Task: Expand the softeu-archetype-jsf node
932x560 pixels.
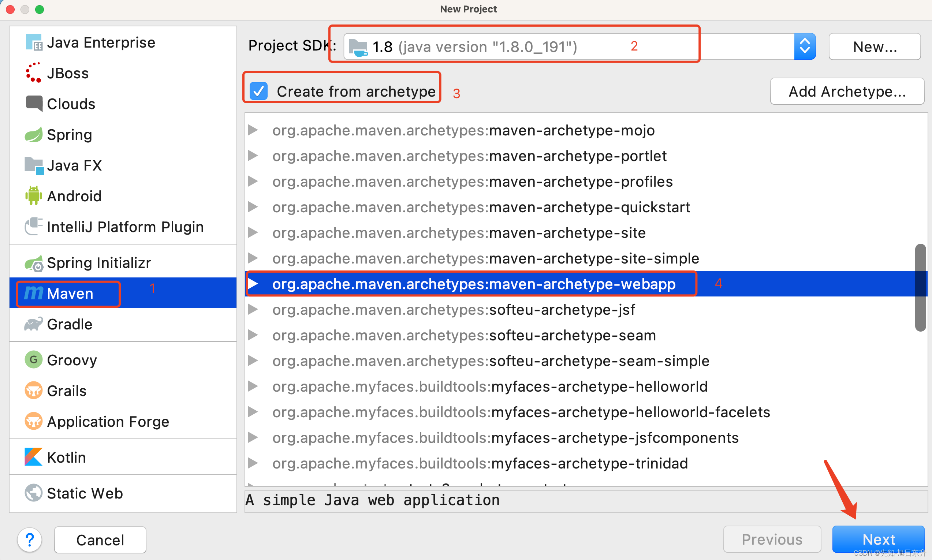Action: click(253, 309)
